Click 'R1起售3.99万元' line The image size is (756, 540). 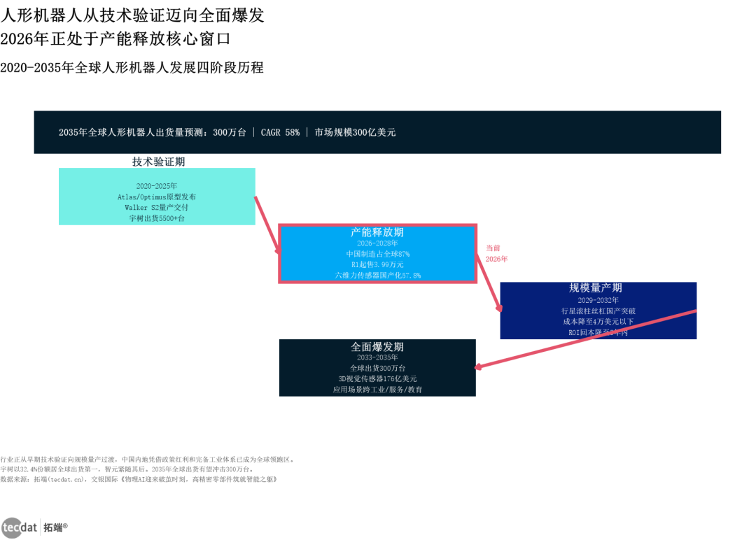[x=377, y=264]
